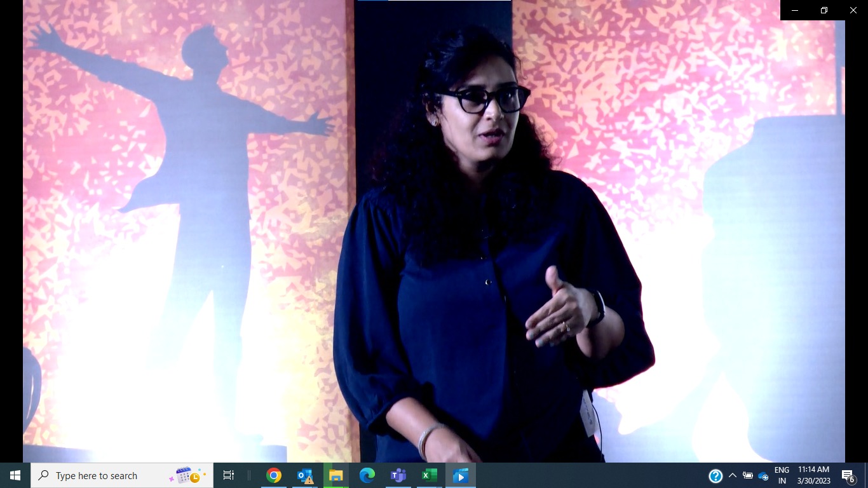
Task: Click the blue Help question mark icon
Action: point(715,476)
